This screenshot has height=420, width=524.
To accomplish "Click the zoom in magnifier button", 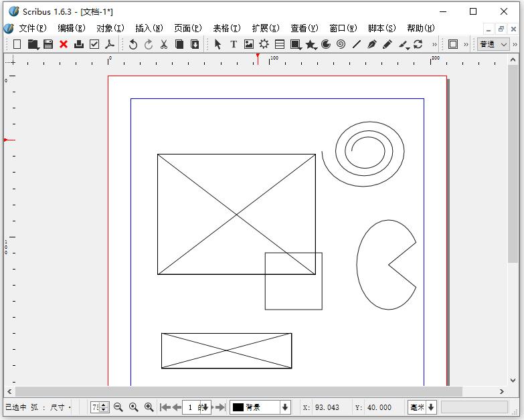I will coord(149,407).
